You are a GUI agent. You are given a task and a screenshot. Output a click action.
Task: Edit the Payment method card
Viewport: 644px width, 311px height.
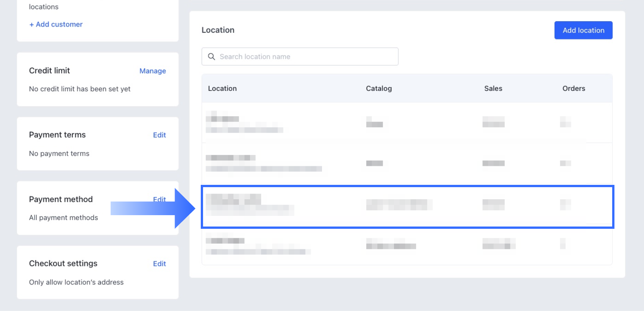click(159, 199)
